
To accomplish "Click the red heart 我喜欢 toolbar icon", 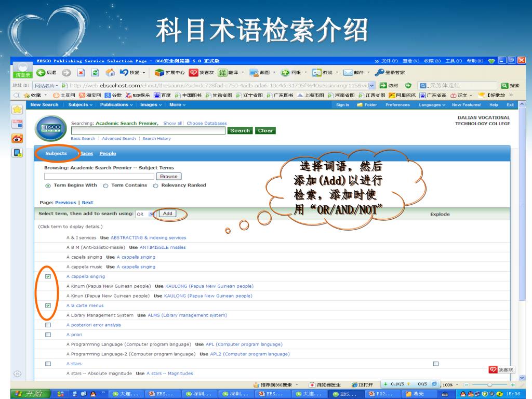I will coord(193,73).
